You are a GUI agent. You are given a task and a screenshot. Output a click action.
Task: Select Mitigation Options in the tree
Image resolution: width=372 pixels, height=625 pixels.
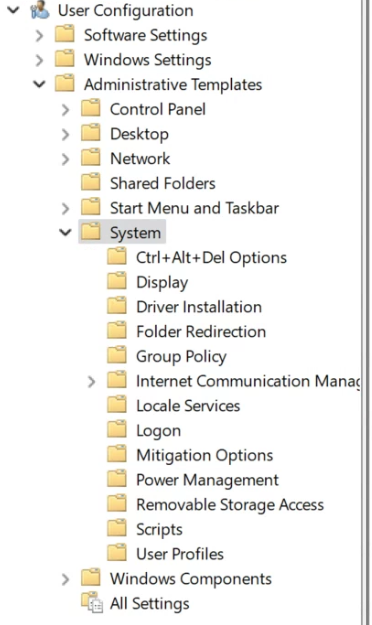205,455
